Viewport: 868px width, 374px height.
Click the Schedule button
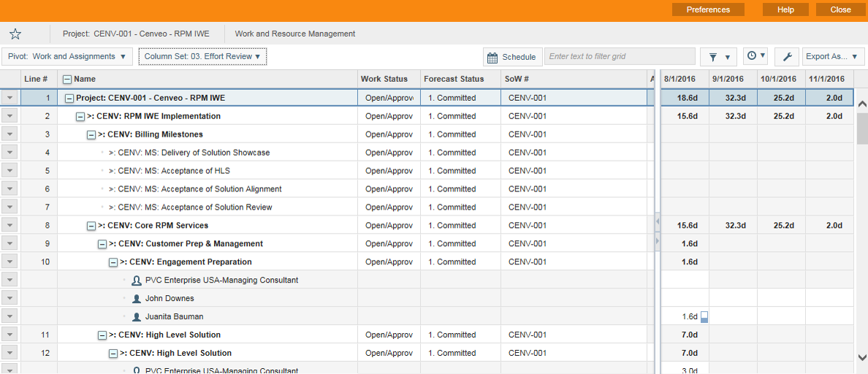512,57
